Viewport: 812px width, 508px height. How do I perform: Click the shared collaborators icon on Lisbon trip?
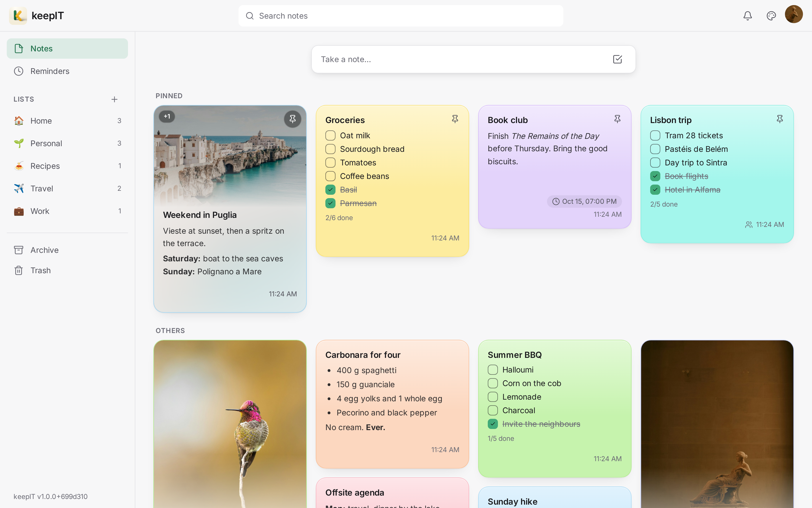(749, 225)
